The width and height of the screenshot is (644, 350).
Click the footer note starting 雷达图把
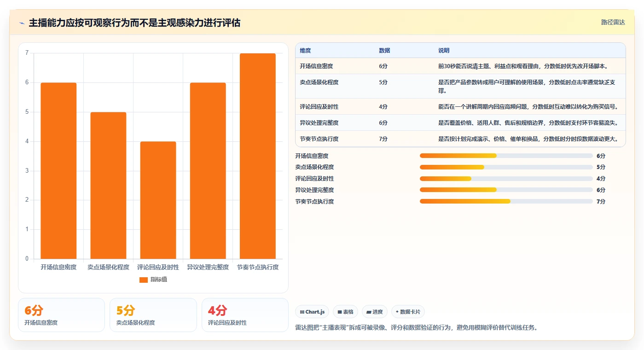pyautogui.click(x=416, y=328)
